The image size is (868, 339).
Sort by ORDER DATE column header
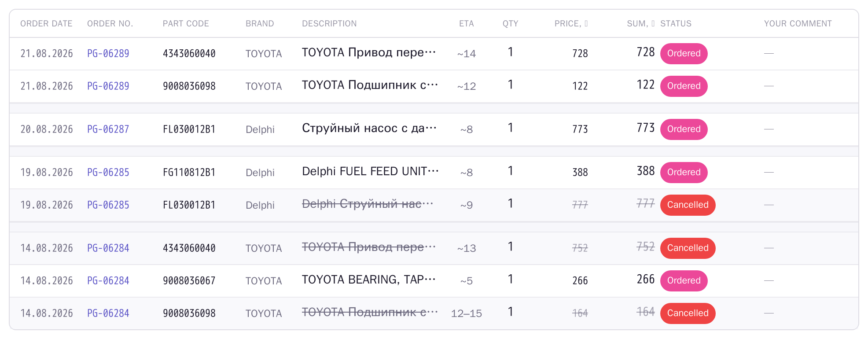point(46,24)
